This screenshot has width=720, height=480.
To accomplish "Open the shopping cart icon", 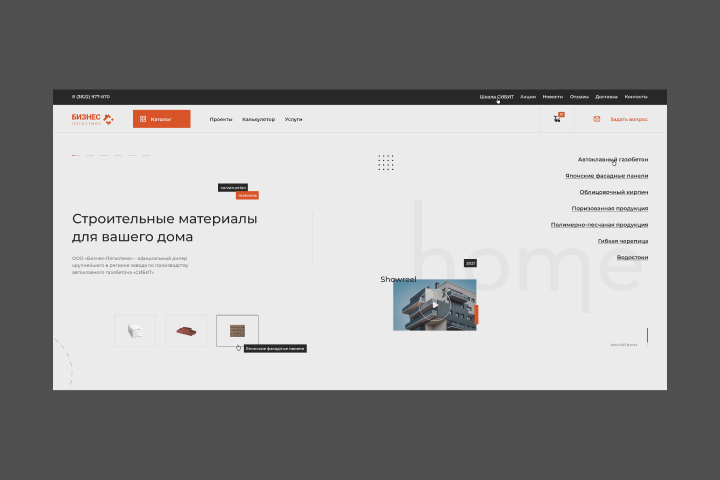I will [557, 119].
